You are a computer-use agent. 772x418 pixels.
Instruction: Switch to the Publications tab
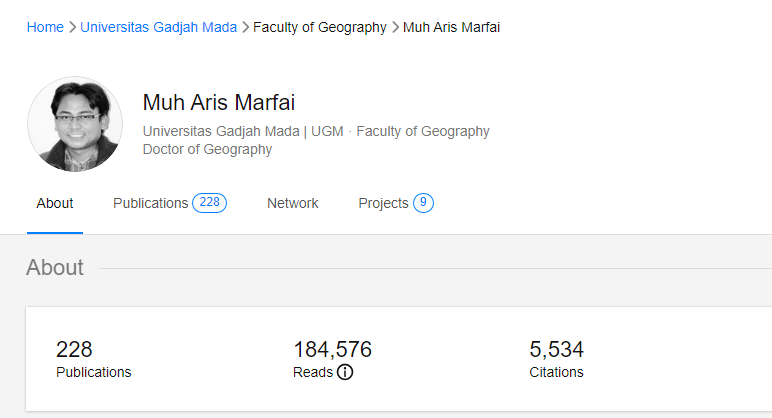click(x=151, y=203)
